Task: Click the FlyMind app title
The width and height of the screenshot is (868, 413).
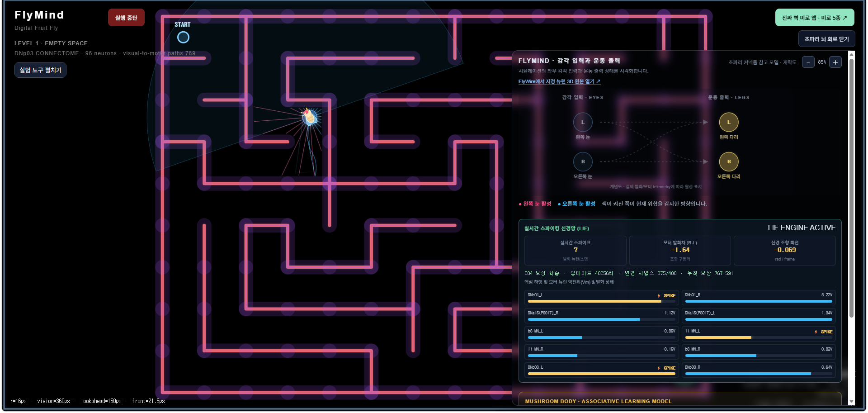Action: point(39,15)
